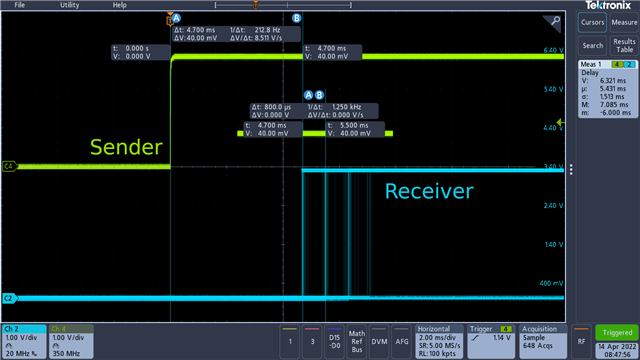
Task: Open the Horizontal settings badge
Action: (x=439, y=341)
